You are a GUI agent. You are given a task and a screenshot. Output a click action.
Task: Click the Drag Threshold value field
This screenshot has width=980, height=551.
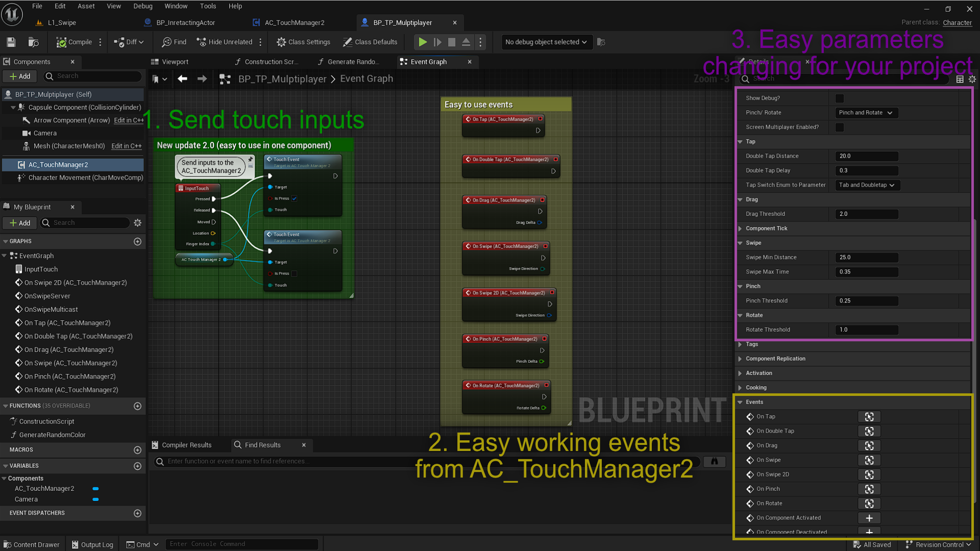point(866,214)
